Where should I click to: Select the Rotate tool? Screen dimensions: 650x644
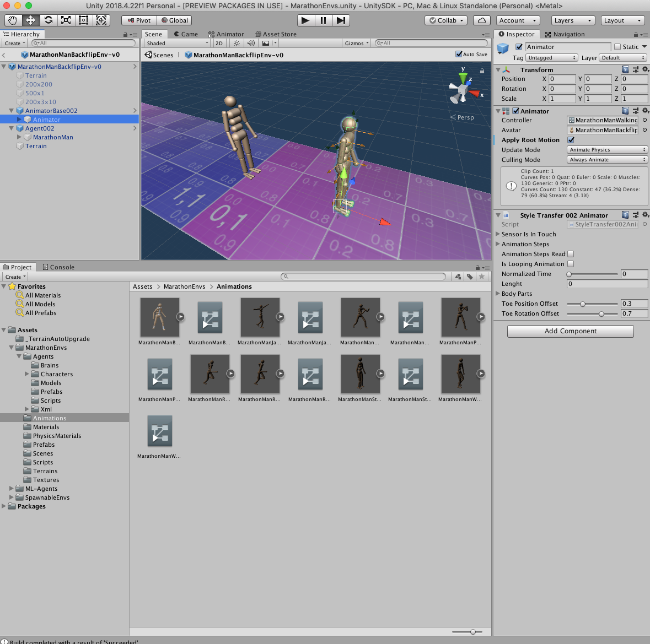click(49, 20)
